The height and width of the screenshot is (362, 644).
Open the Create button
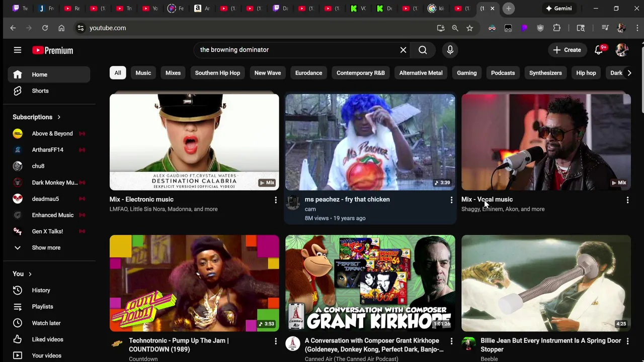(x=567, y=50)
